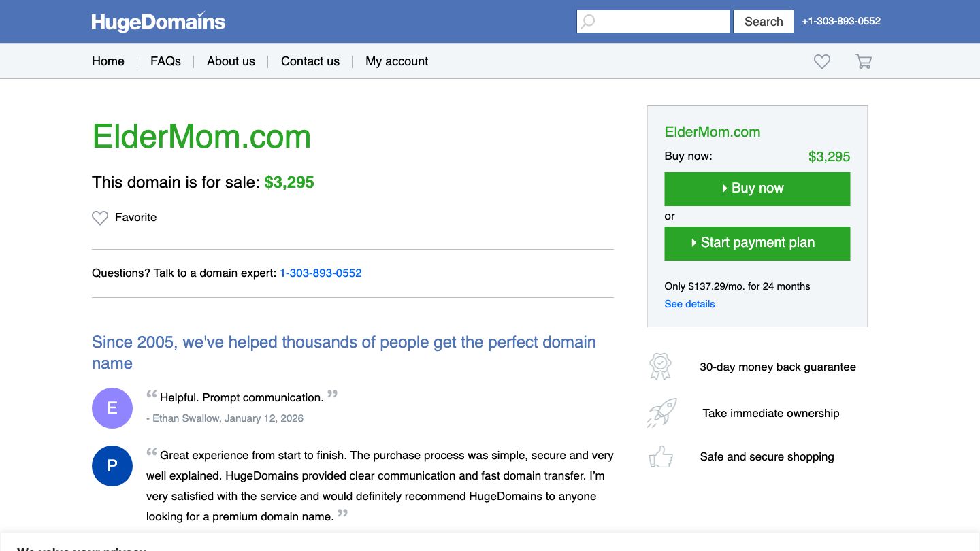Click the purple E reviewer avatar
The height and width of the screenshot is (551, 980).
112,408
